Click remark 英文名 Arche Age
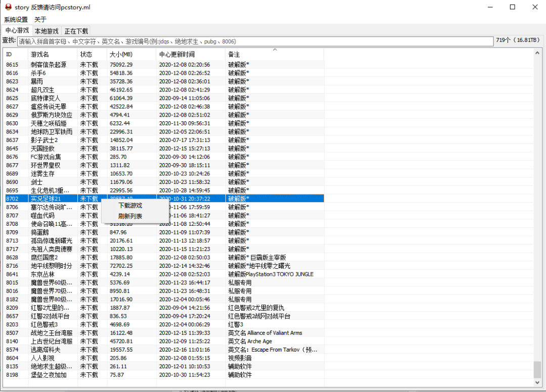Screen dimensions: 546x392 click(x=250, y=341)
